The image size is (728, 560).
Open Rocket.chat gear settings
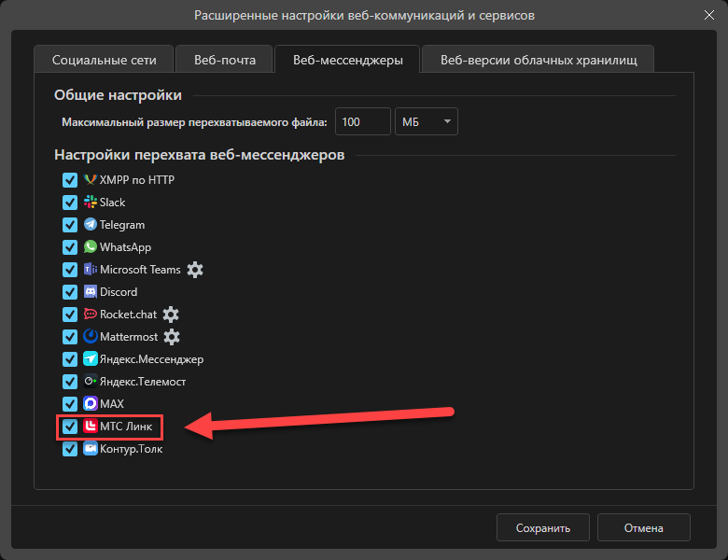(x=171, y=315)
